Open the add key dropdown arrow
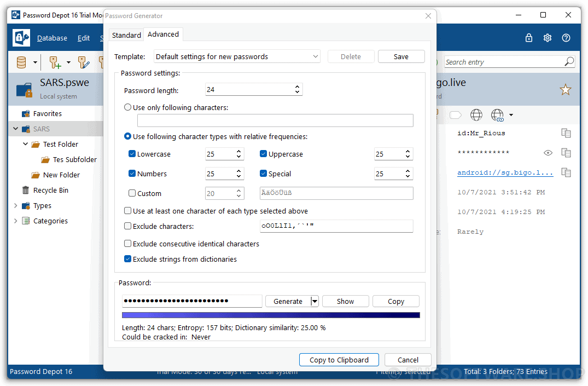The width and height of the screenshot is (588, 386). tap(68, 62)
